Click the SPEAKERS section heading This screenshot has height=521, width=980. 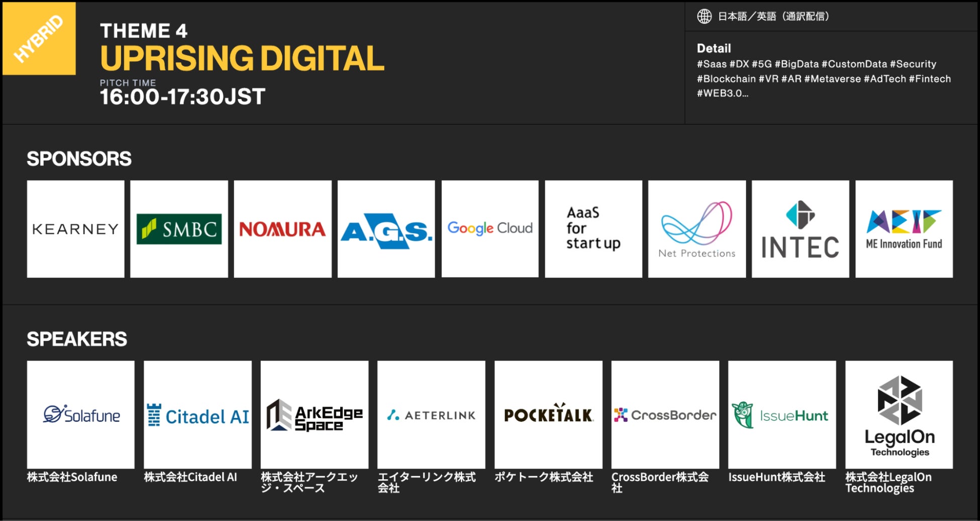pyautogui.click(x=77, y=339)
